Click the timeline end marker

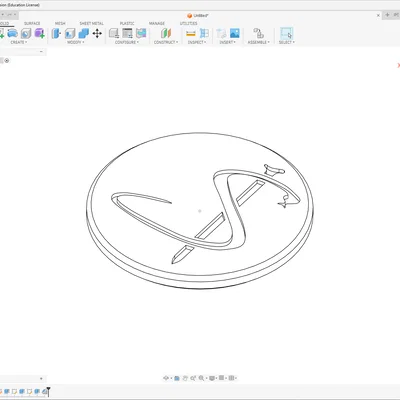(48, 391)
